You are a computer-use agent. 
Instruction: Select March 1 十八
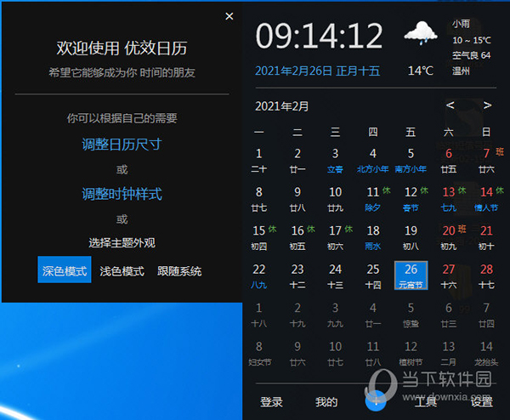(x=259, y=315)
